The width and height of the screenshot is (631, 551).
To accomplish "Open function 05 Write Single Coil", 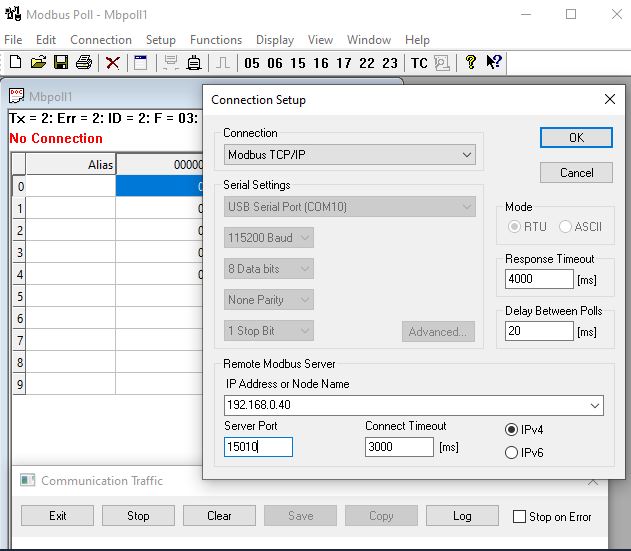I will pos(252,63).
